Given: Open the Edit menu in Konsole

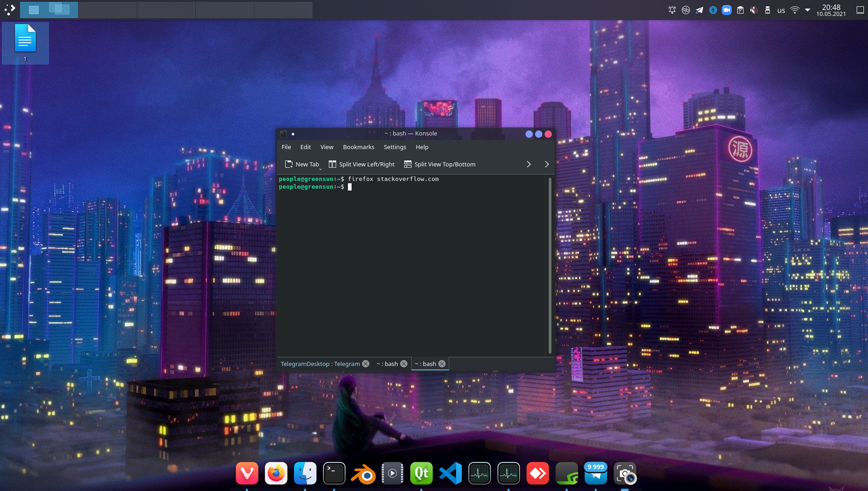Looking at the screenshot, I should point(305,147).
